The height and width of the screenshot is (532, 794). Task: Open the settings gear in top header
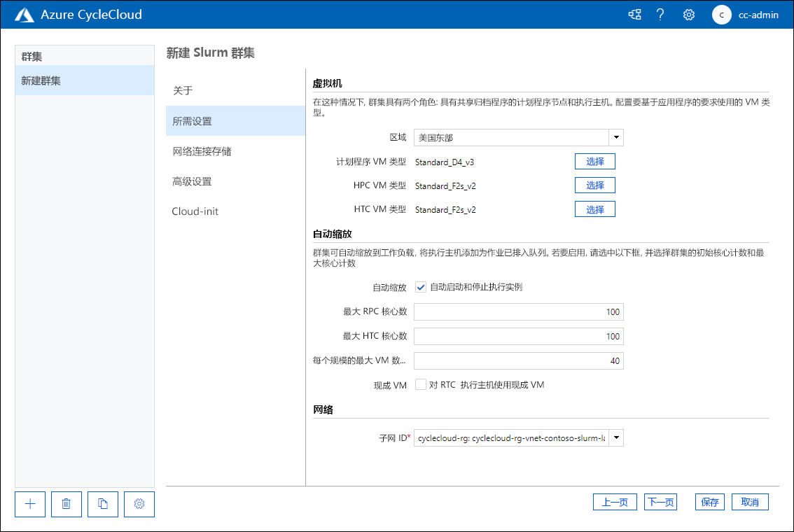point(689,15)
